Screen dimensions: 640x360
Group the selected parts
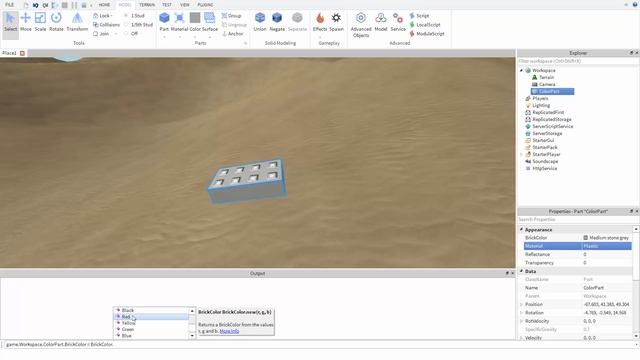231,16
